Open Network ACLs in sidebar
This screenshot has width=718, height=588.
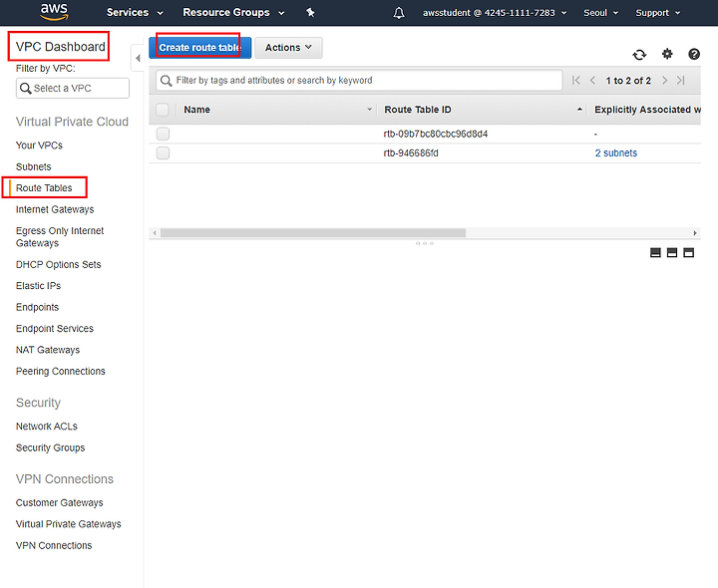click(x=46, y=427)
